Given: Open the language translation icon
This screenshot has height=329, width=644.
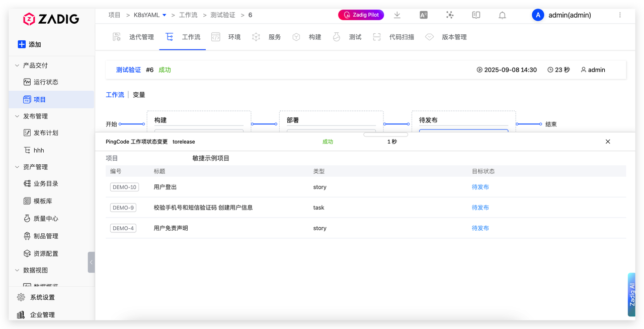Looking at the screenshot, I should click(424, 15).
